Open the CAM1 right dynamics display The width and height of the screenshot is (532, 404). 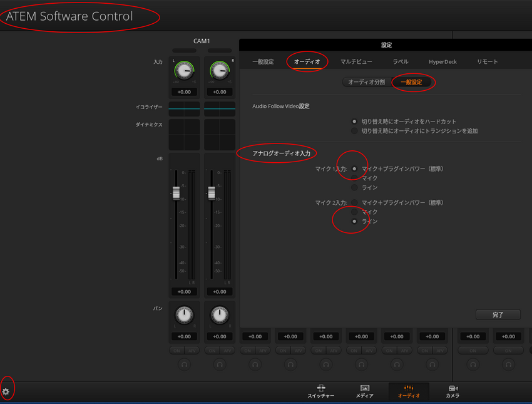click(220, 135)
